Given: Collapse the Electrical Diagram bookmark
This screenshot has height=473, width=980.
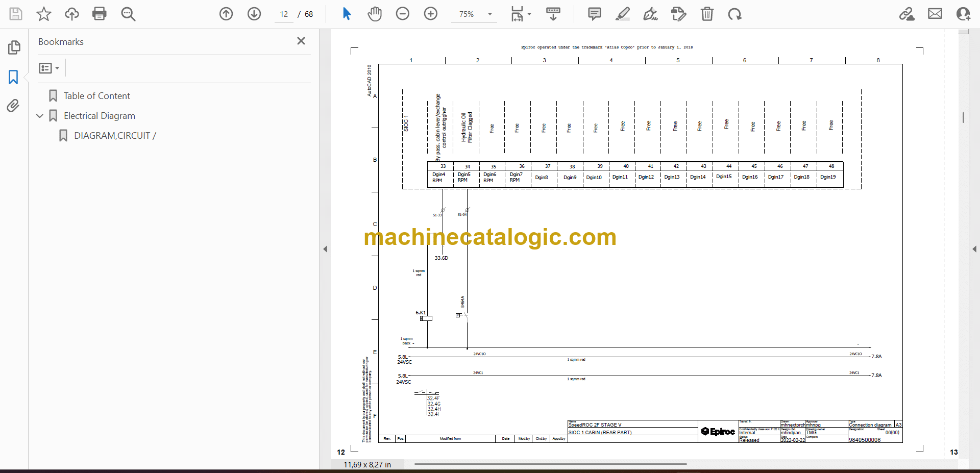Looking at the screenshot, I should pyautogui.click(x=40, y=116).
